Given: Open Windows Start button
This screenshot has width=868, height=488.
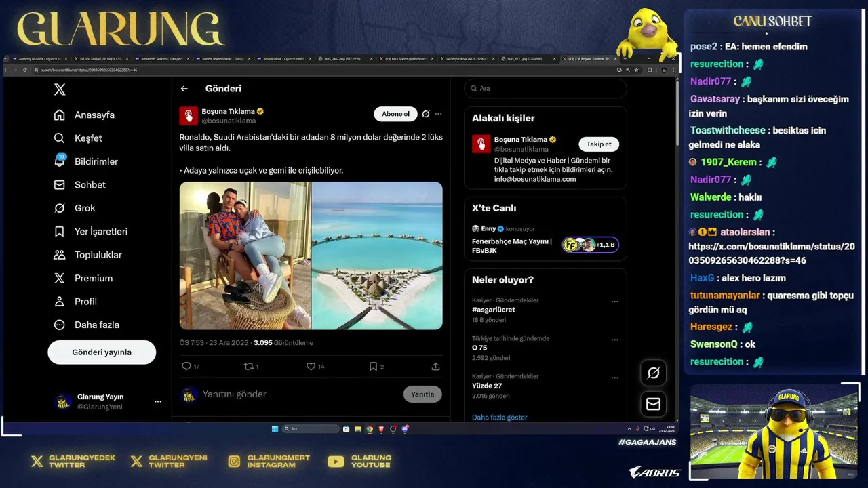Looking at the screenshot, I should pyautogui.click(x=275, y=428).
